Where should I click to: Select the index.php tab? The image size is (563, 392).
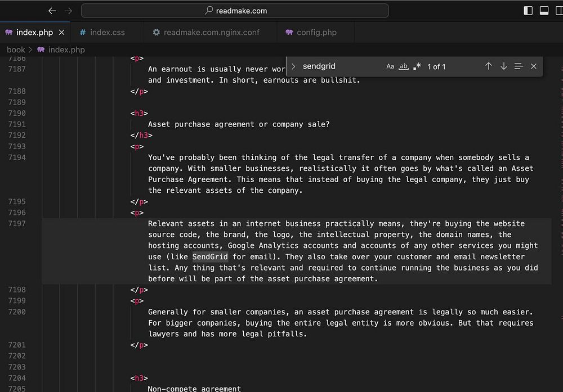(34, 32)
